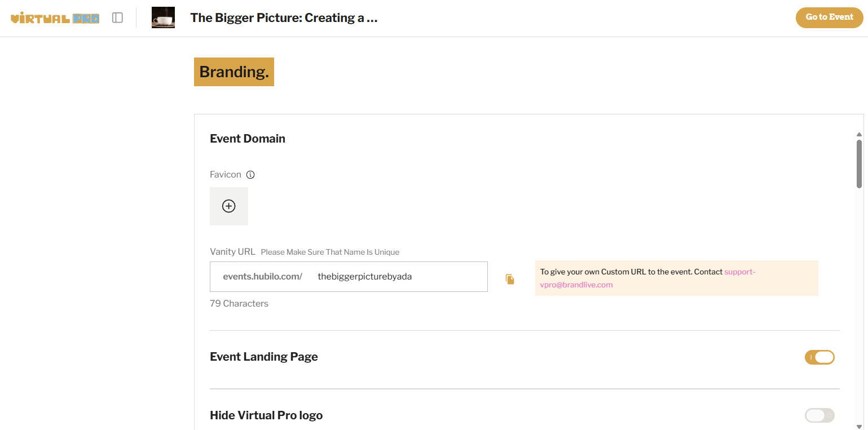Toggle off Event Landing Page switch
868x430 pixels.
819,357
